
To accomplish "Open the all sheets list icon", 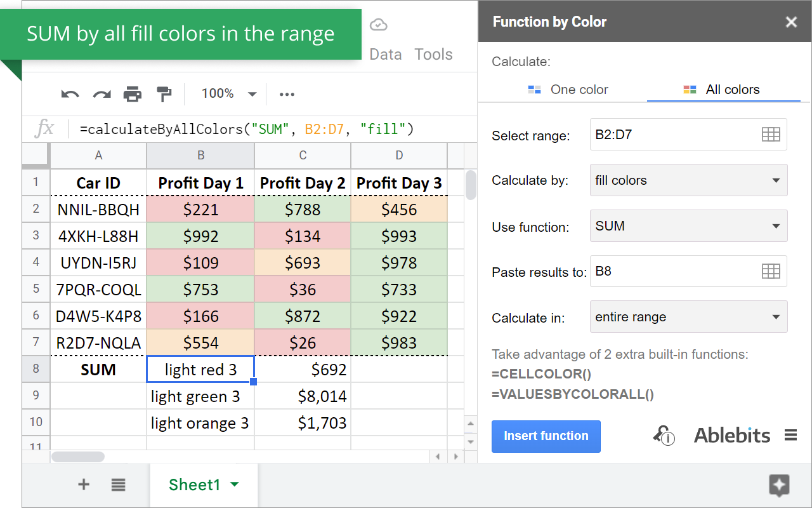I will point(118,485).
